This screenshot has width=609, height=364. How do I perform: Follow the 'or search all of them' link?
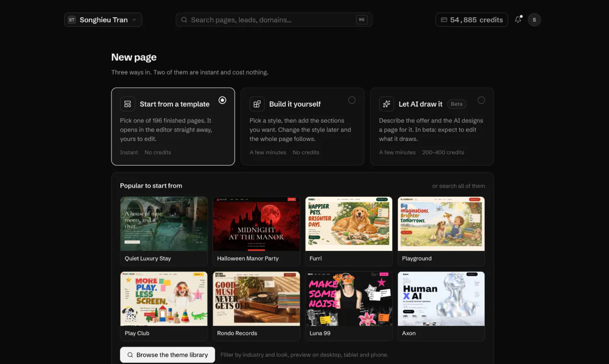pos(458,186)
